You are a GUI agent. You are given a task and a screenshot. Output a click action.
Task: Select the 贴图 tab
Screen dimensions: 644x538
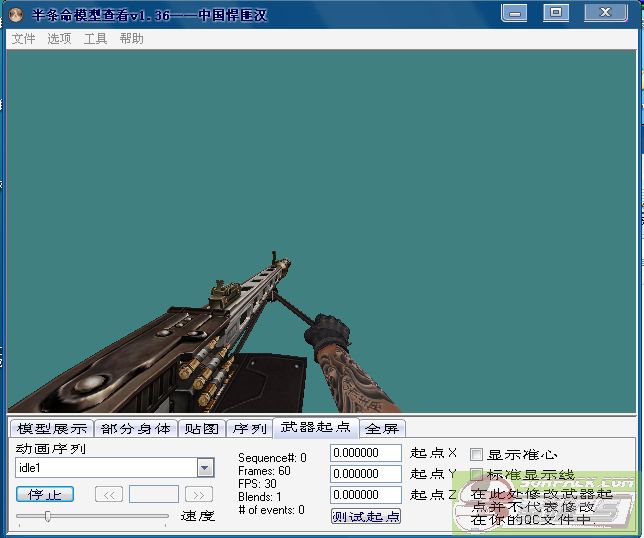tap(202, 428)
